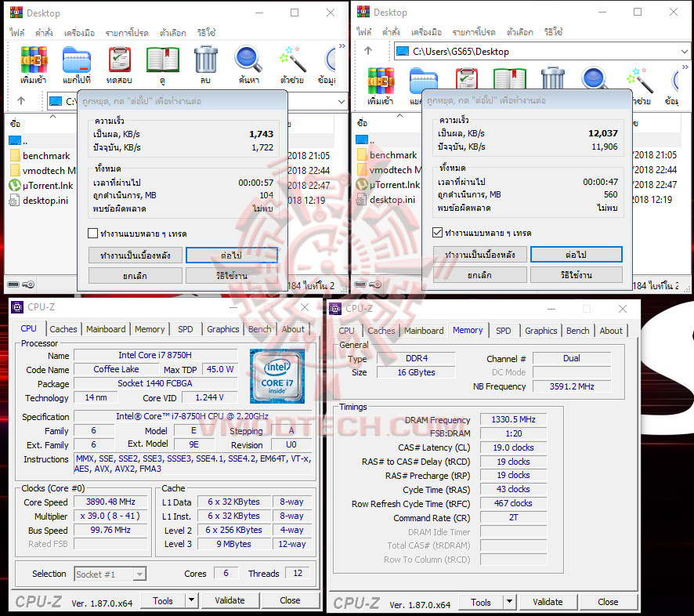Click Find magnifier icon in right WinRAR toolbar

tap(595, 78)
